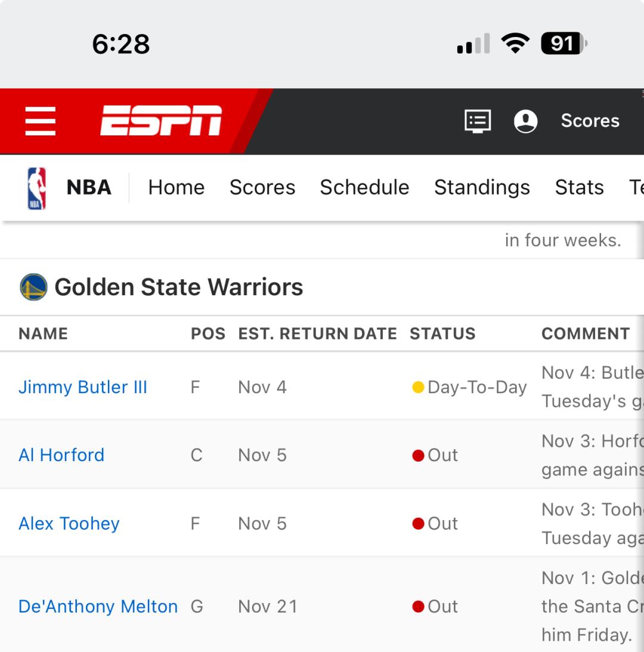Open the watch listings screen icon
The height and width of the screenshot is (652, 644).
(478, 121)
